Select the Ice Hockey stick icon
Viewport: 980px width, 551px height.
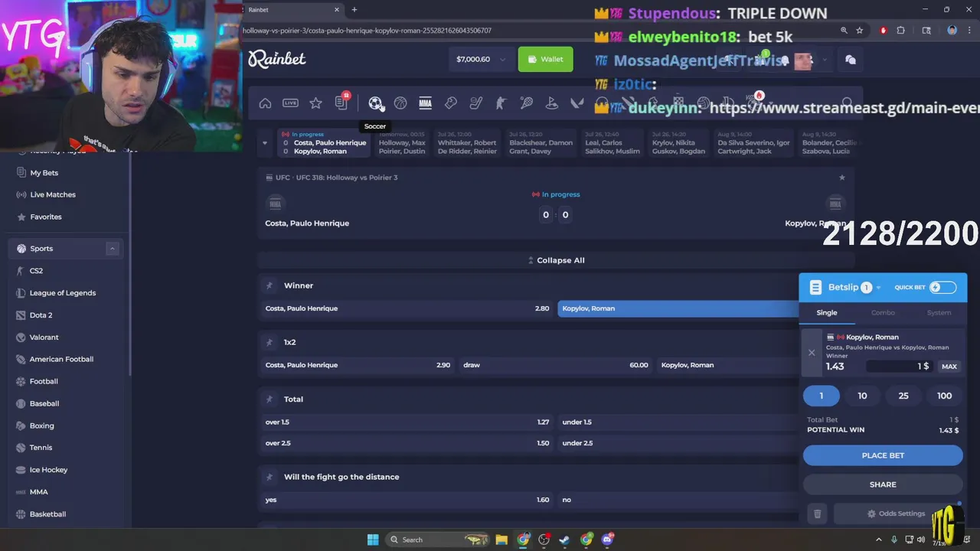pos(476,103)
